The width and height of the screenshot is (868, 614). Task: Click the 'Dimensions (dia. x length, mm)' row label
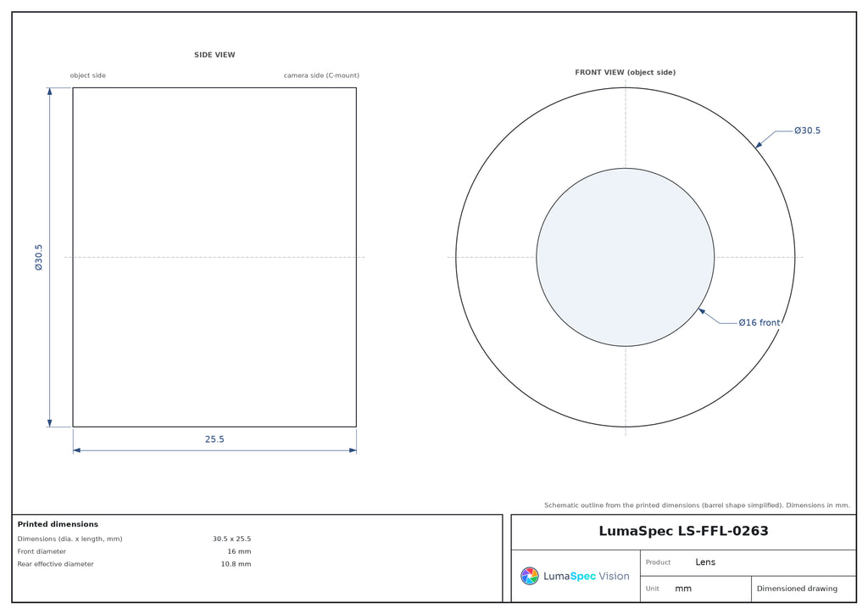pyautogui.click(x=70, y=539)
